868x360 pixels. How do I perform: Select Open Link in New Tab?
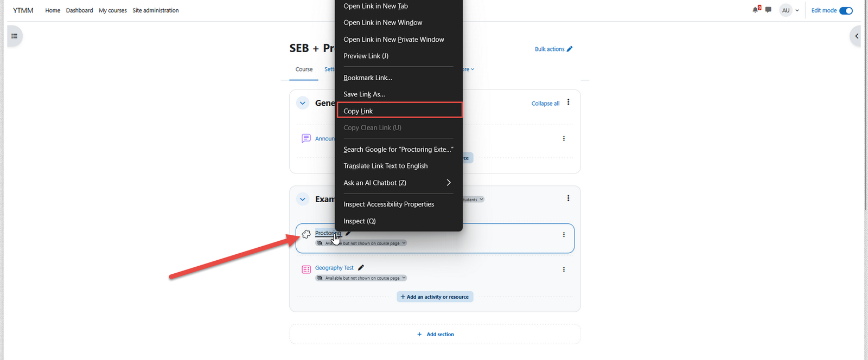pyautogui.click(x=375, y=6)
